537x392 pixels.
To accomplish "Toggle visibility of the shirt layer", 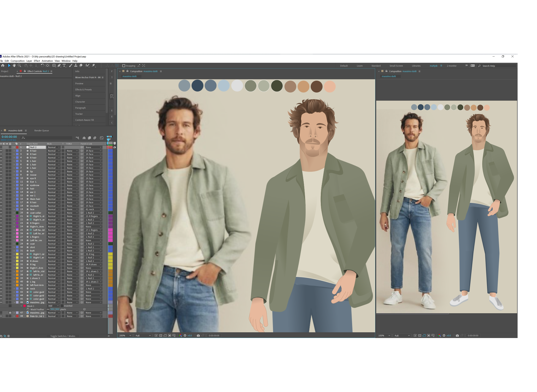I will pyautogui.click(x=1, y=247).
